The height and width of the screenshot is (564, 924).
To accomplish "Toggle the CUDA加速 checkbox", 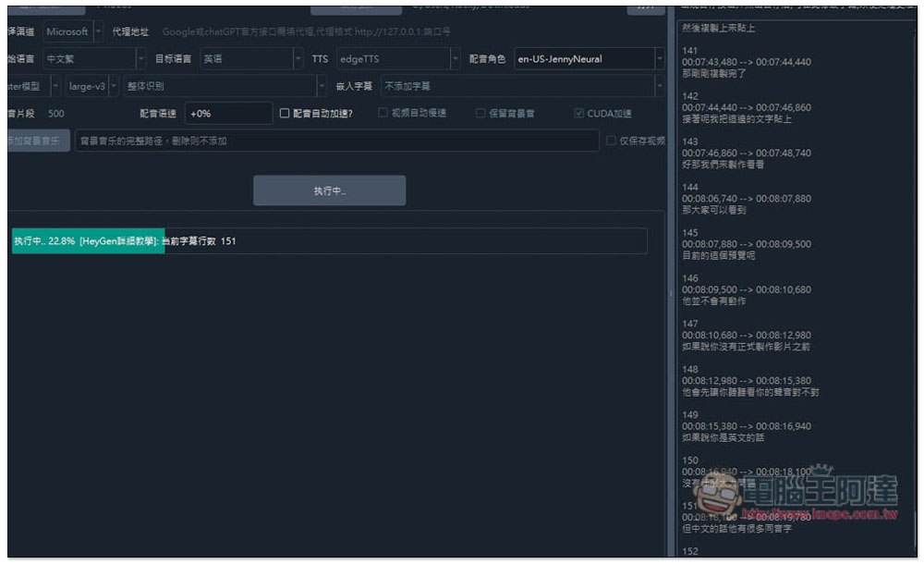I will click(x=578, y=114).
